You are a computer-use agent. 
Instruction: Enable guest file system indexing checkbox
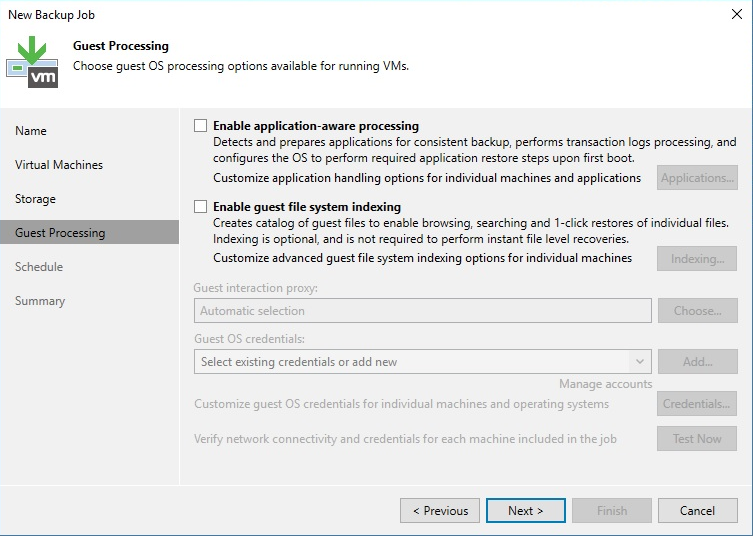[200, 207]
